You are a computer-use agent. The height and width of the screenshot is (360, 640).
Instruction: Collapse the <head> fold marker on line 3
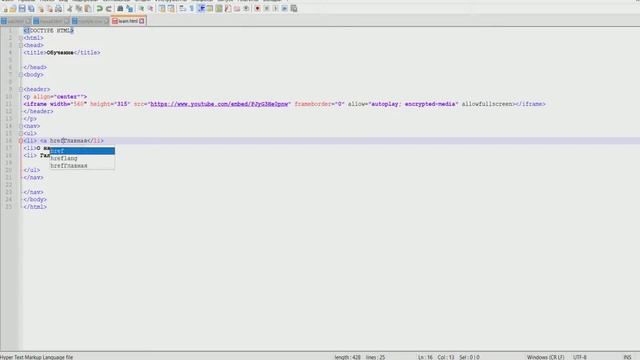21,45
